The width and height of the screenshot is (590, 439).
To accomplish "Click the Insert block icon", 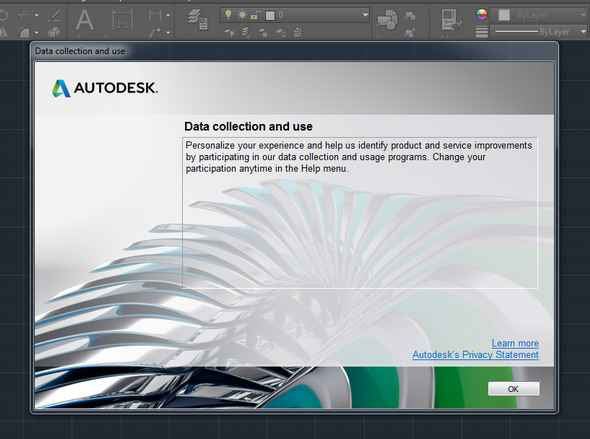I will [x=387, y=20].
